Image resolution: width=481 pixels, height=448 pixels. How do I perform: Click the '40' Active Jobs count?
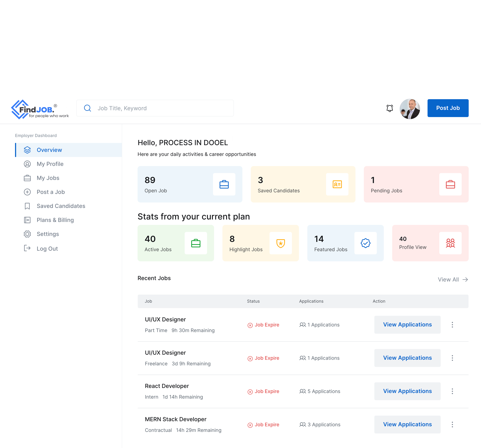pos(150,239)
